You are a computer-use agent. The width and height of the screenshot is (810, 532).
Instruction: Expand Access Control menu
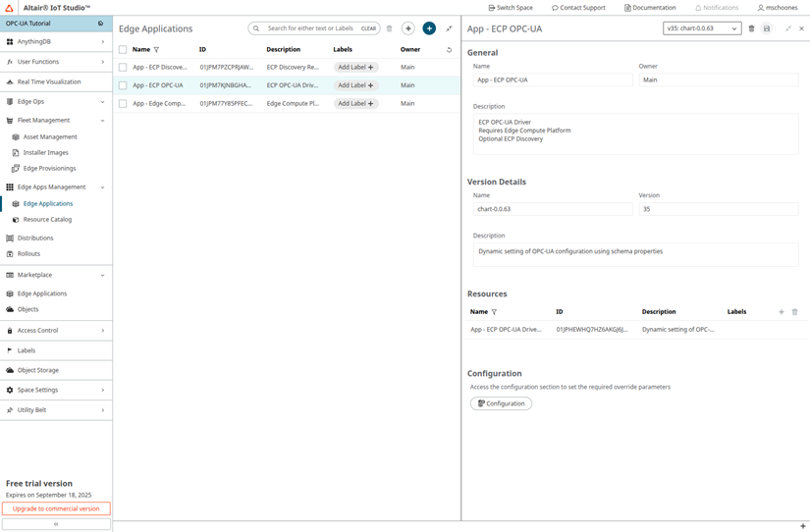pos(56,331)
